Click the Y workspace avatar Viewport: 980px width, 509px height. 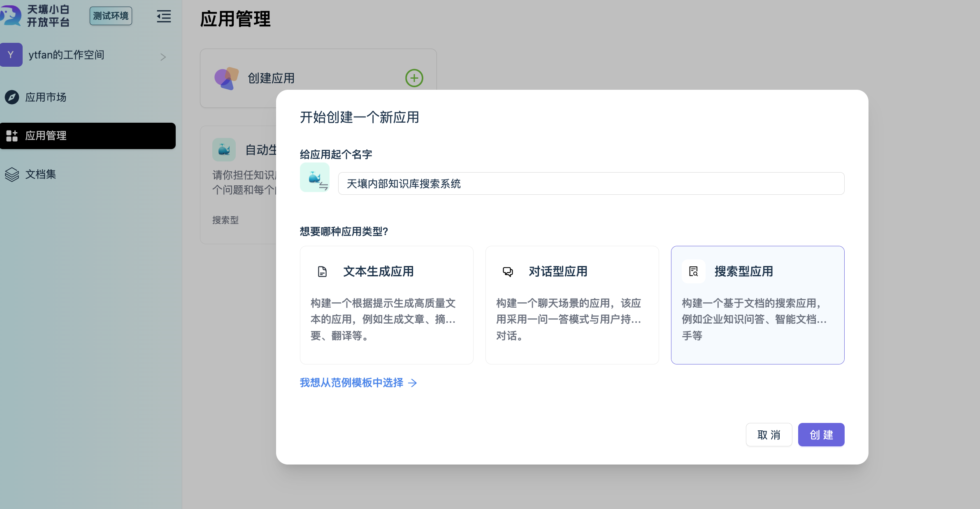(11, 55)
